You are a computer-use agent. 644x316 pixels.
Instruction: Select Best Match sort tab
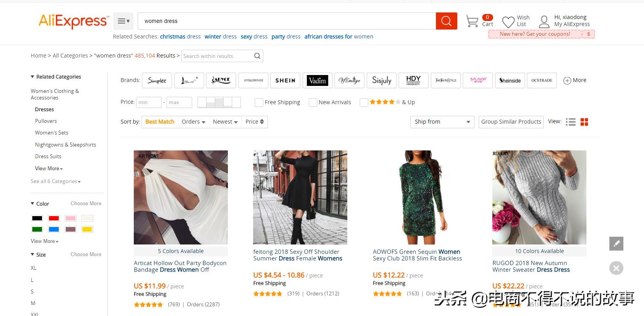point(160,122)
